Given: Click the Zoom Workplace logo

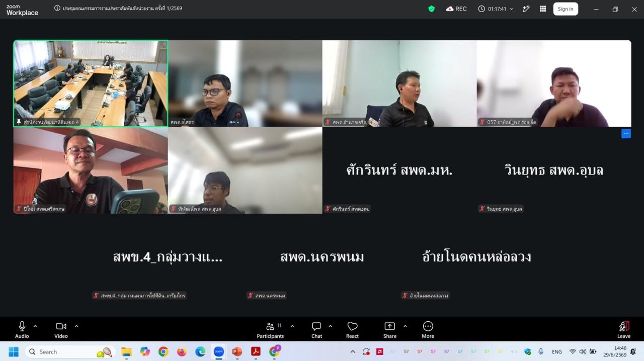Looking at the screenshot, I should coord(22,10).
